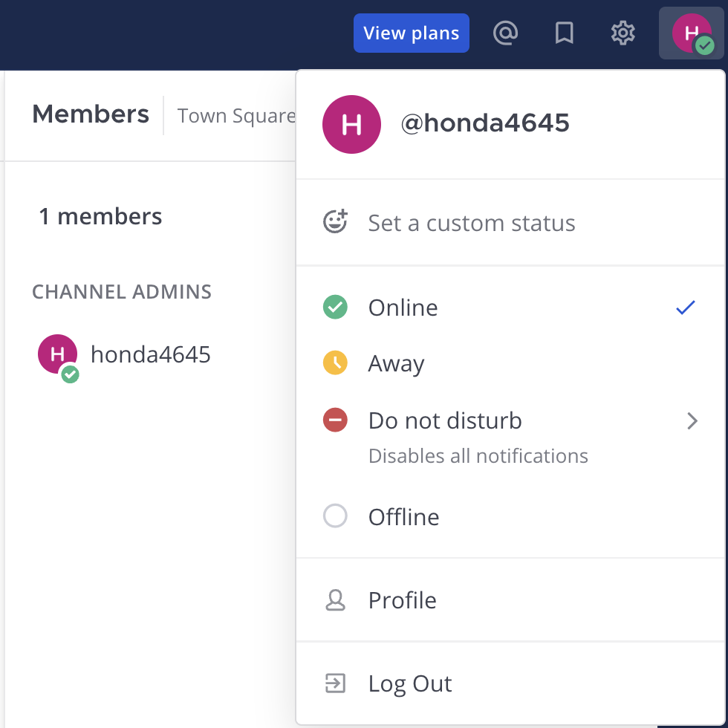Click honda4645's avatar in the admins list
This screenshot has height=728, width=728.
coord(57,354)
